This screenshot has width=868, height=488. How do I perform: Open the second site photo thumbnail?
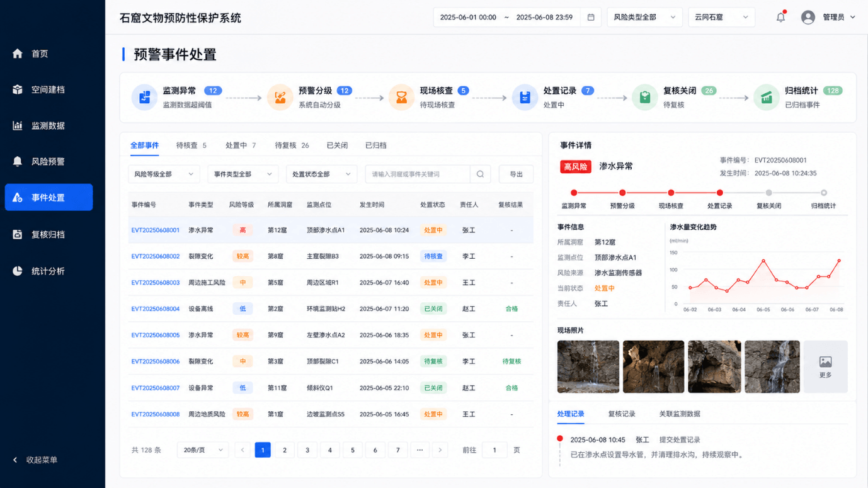[x=653, y=366]
